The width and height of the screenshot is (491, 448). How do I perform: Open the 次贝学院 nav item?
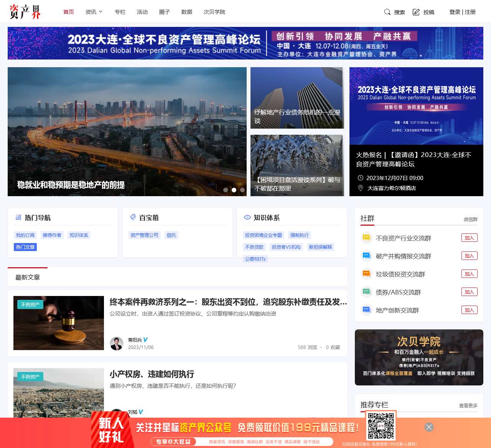(x=214, y=12)
